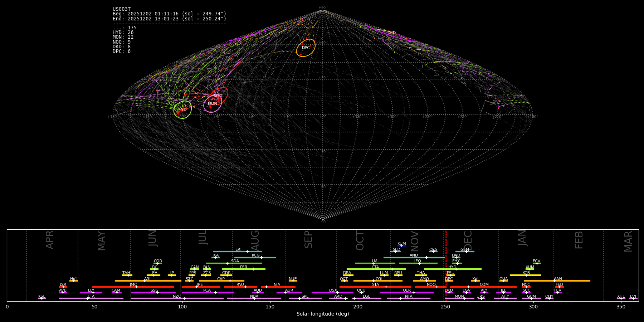Click the SSG shower bar in the timeline
Viewport: 644px width, 322px height.
point(153,293)
